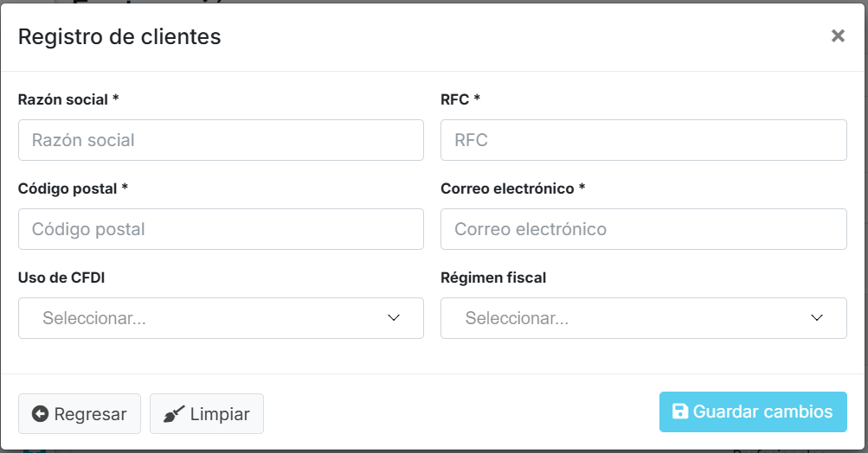Click the floppy disk save icon
Image resolution: width=868 pixels, height=453 pixels.
(x=680, y=412)
